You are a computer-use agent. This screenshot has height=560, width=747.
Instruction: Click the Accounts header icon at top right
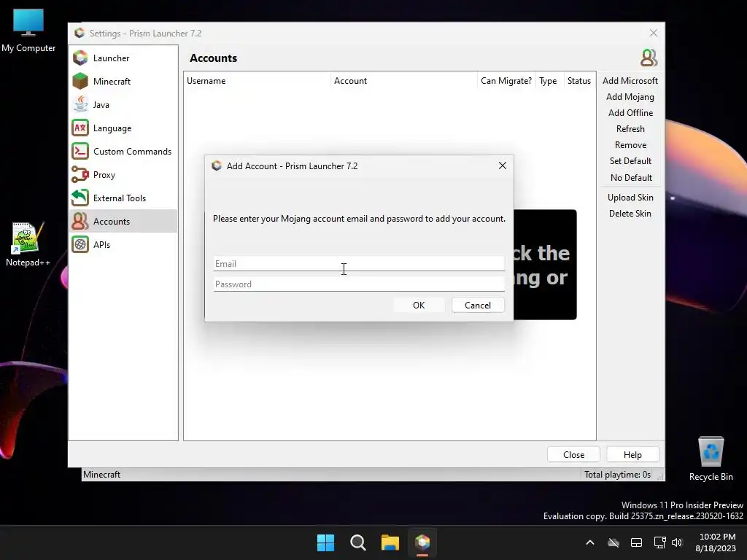coord(649,58)
